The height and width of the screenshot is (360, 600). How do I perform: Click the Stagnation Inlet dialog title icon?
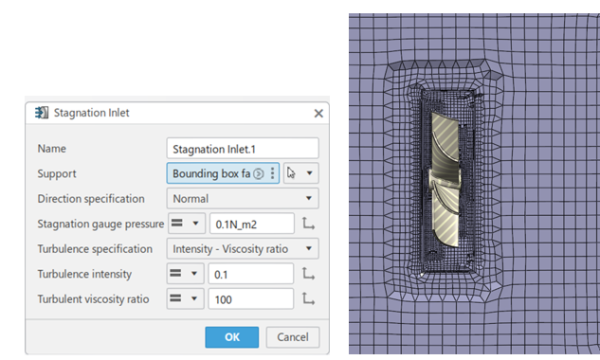pos(41,113)
